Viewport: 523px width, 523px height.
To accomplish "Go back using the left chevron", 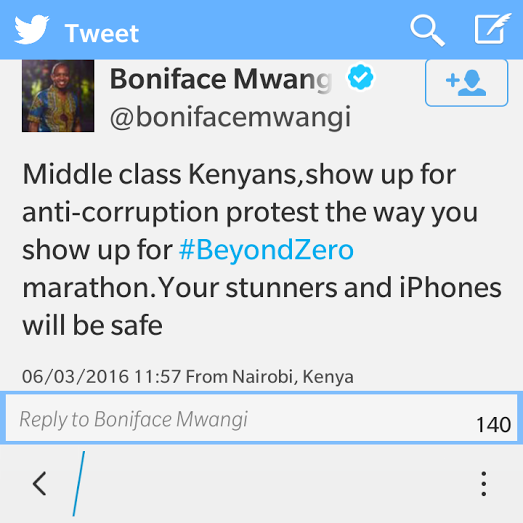I will (x=39, y=483).
